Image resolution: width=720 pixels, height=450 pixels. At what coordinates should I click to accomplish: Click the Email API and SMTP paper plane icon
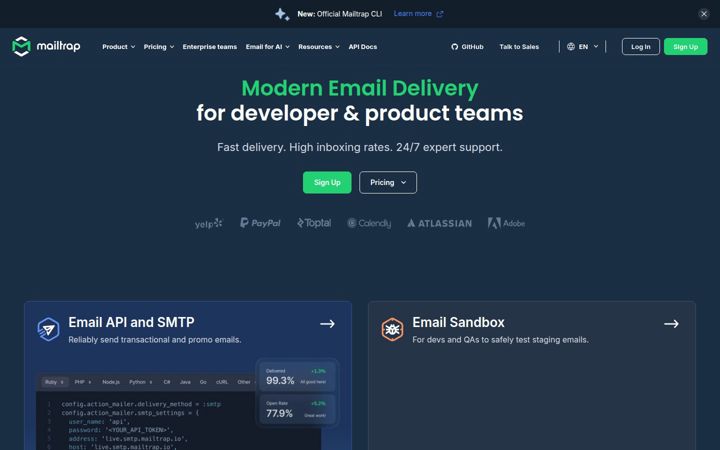pos(48,329)
